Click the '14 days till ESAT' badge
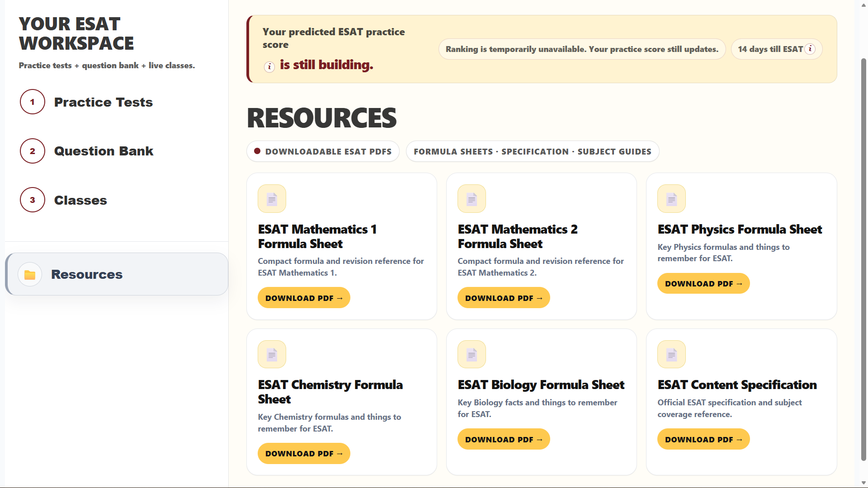This screenshot has width=868, height=488. tap(776, 49)
